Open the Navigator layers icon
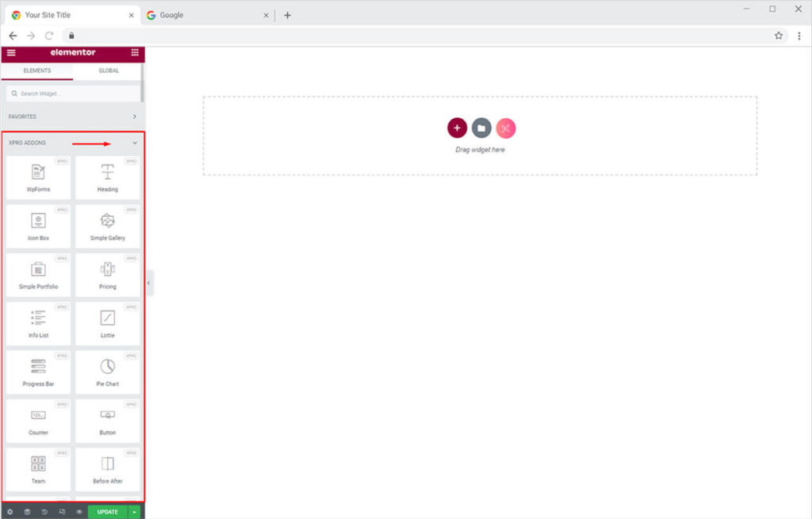 [27, 512]
